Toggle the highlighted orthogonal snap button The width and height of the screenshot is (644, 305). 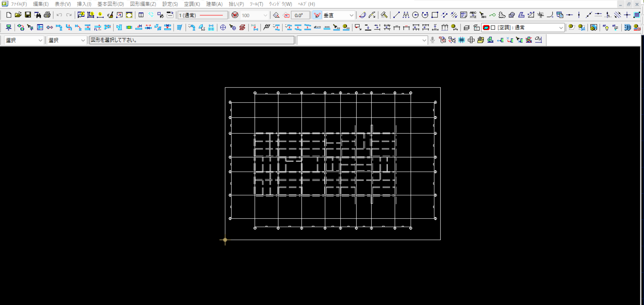[x=317, y=15]
